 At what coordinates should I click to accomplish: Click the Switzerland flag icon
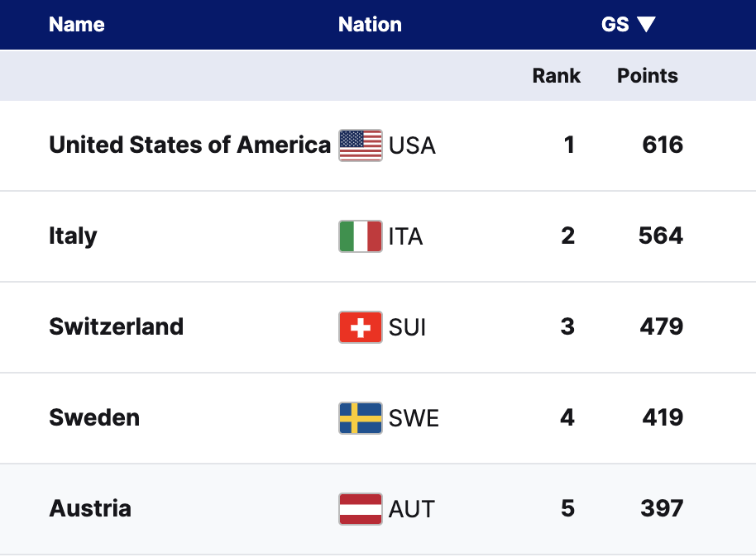(x=361, y=327)
